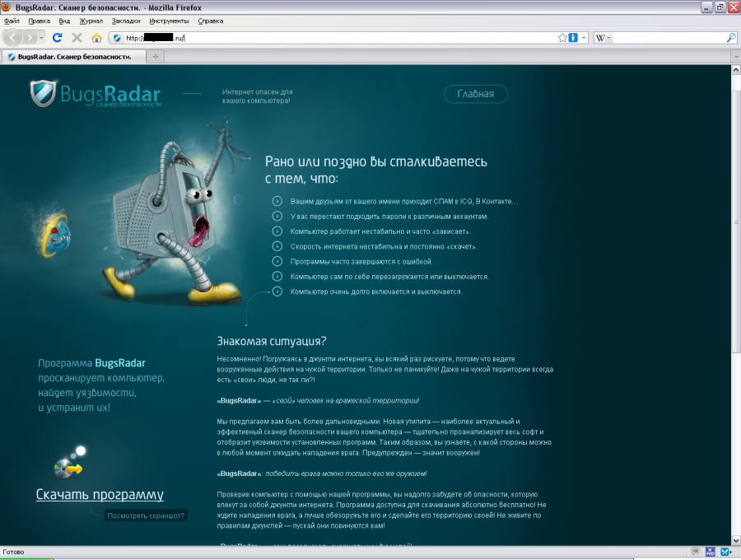Click the search magnifier icon
The width and height of the screenshot is (741, 560).
click(x=730, y=38)
